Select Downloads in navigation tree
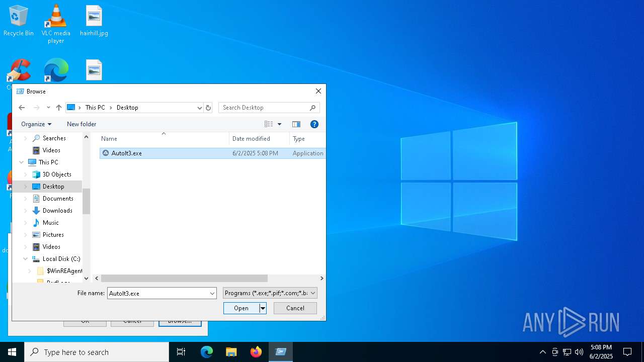 [x=57, y=211]
